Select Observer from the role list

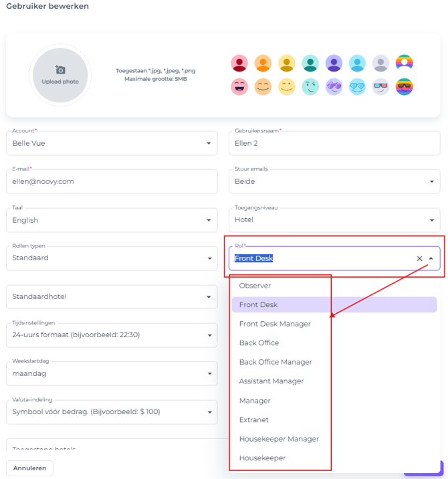tap(255, 286)
